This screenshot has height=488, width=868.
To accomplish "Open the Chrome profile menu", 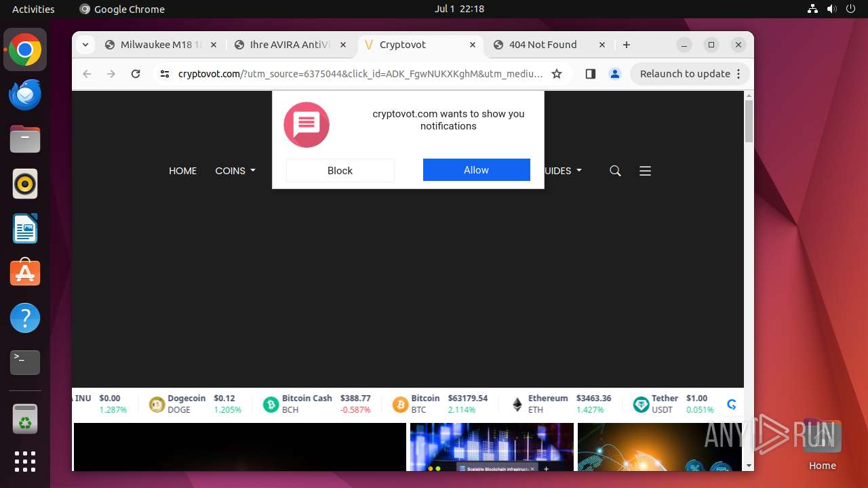I will 615,74.
